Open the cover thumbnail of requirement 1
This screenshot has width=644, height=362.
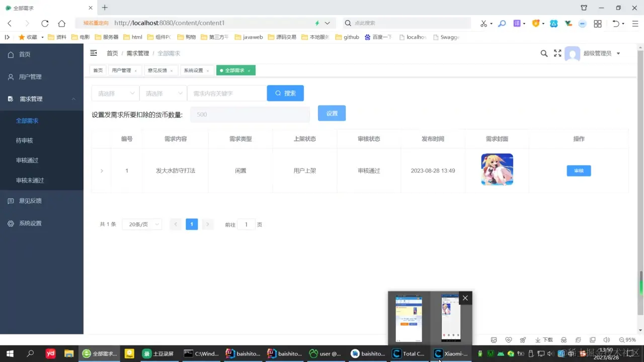(x=497, y=169)
